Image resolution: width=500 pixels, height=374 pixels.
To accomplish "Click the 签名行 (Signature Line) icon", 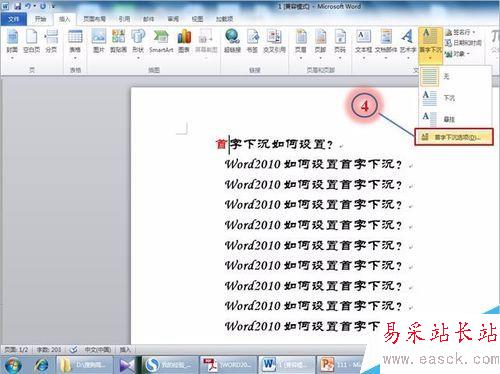I will point(460,32).
